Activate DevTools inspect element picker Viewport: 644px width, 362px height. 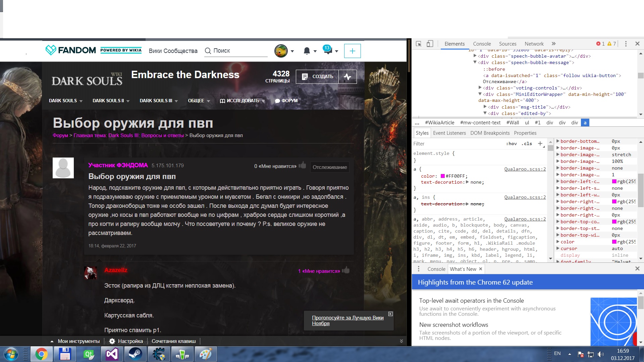pos(419,44)
